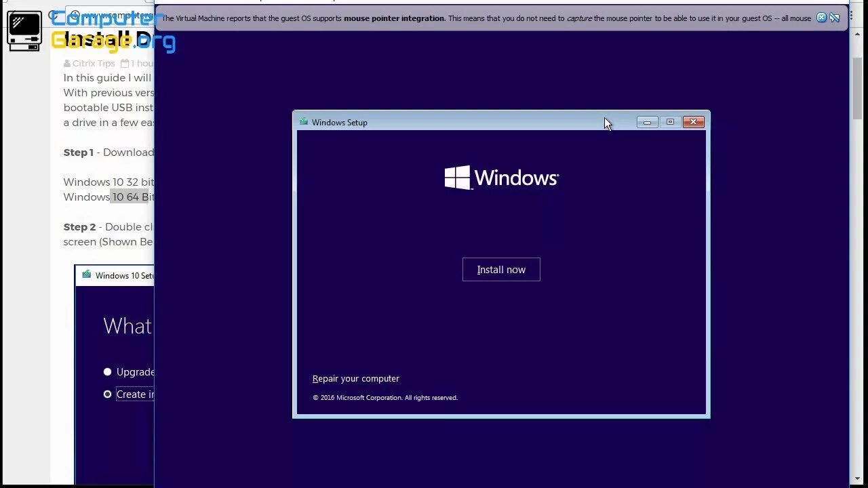Open the Citrix Tips author link
This screenshot has height=488, width=868.
coord(94,63)
